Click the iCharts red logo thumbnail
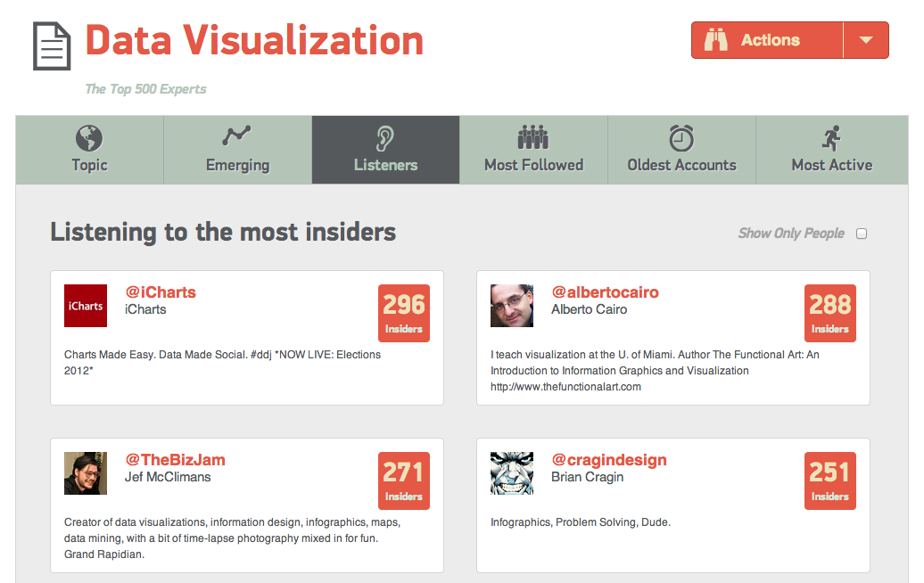 pyautogui.click(x=86, y=306)
